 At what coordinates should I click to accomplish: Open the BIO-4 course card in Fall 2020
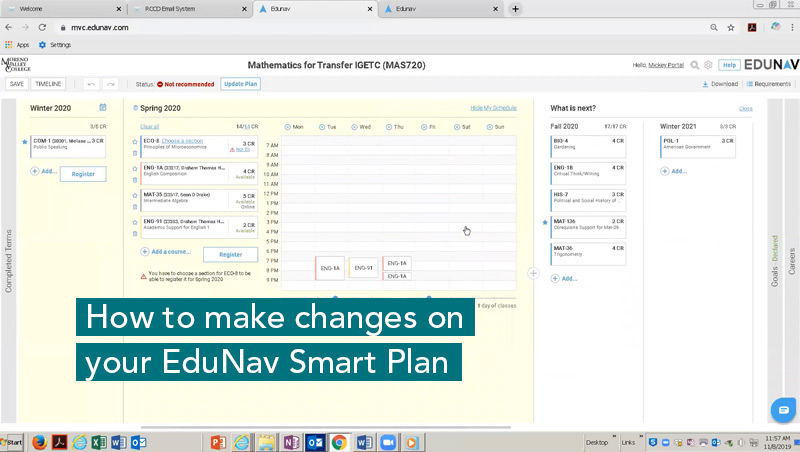[x=588, y=146]
